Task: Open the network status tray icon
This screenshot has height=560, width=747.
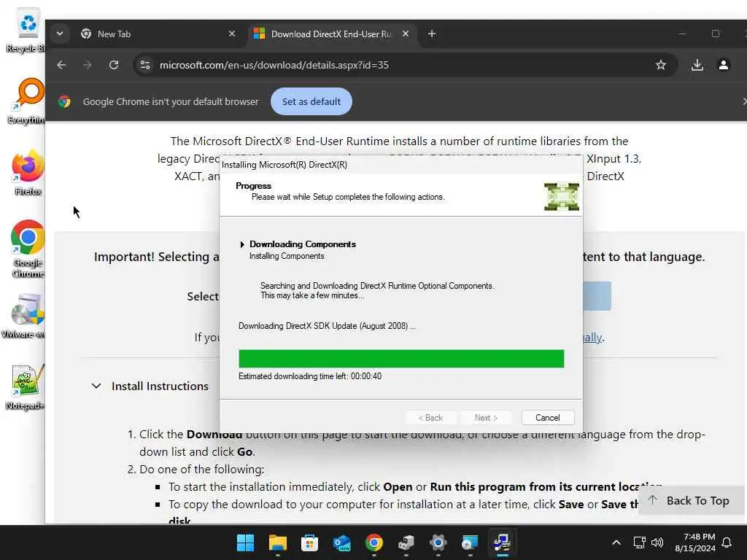Action: coord(639,542)
